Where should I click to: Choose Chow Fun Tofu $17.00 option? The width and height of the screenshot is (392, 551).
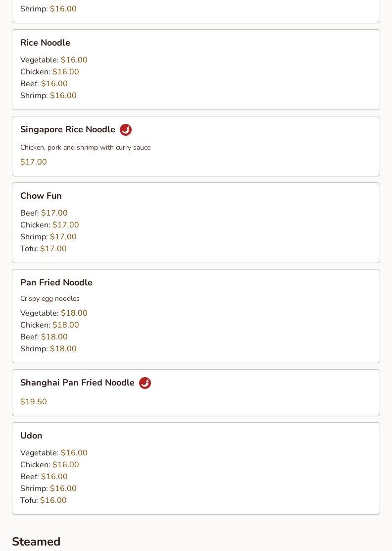[44, 248]
